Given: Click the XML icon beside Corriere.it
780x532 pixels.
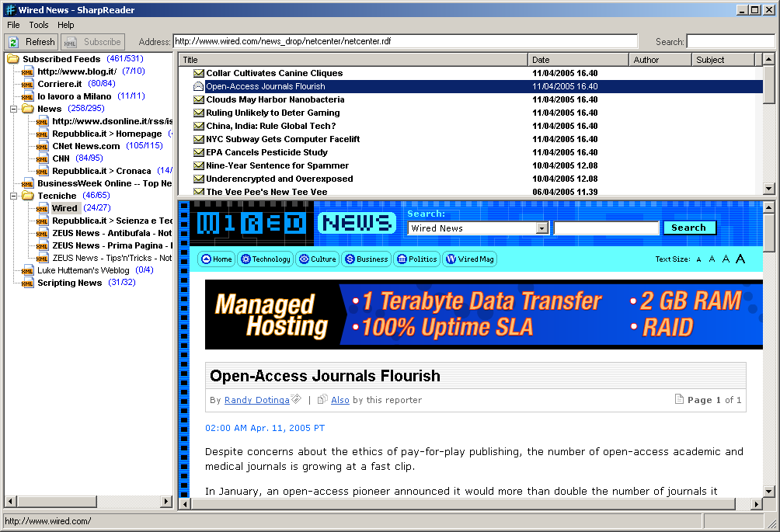Looking at the screenshot, I should [27, 84].
